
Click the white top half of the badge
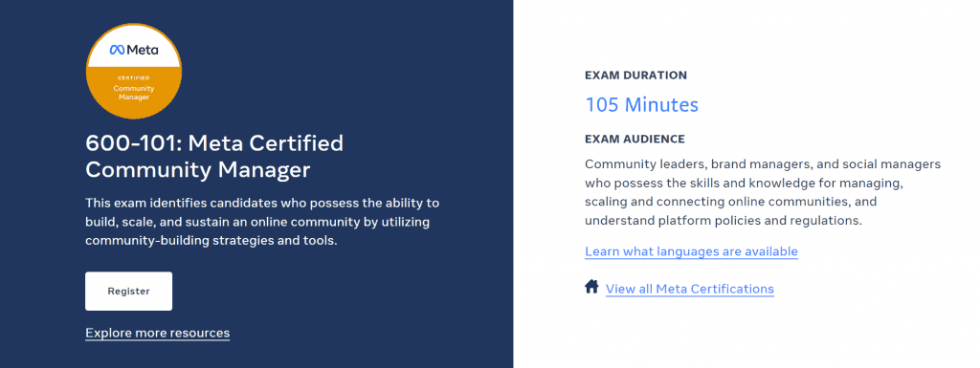point(134,46)
